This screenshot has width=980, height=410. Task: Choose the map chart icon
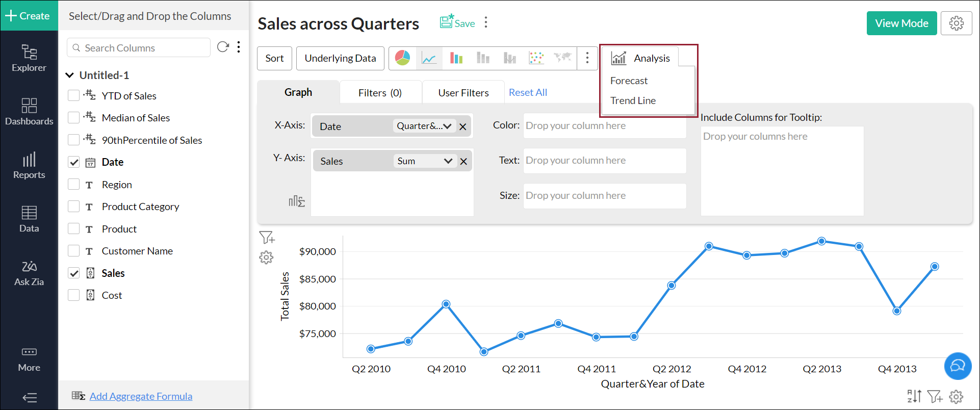coord(563,58)
